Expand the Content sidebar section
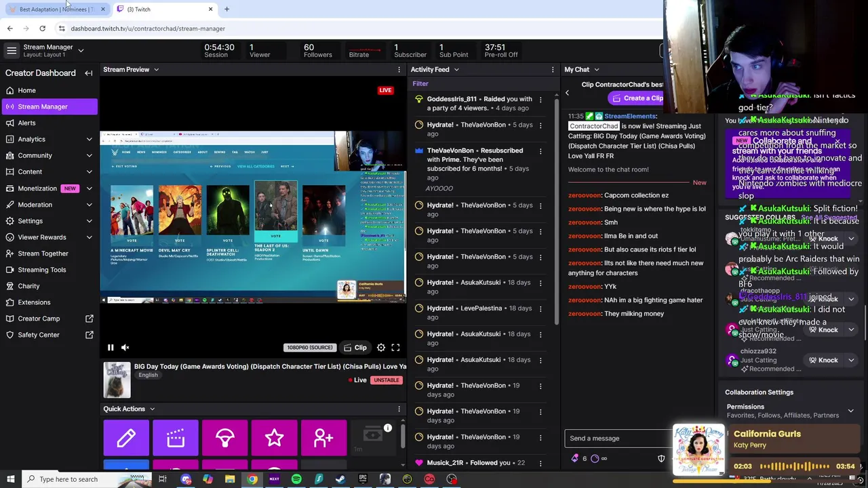Image resolution: width=868 pixels, height=488 pixels. click(x=89, y=171)
